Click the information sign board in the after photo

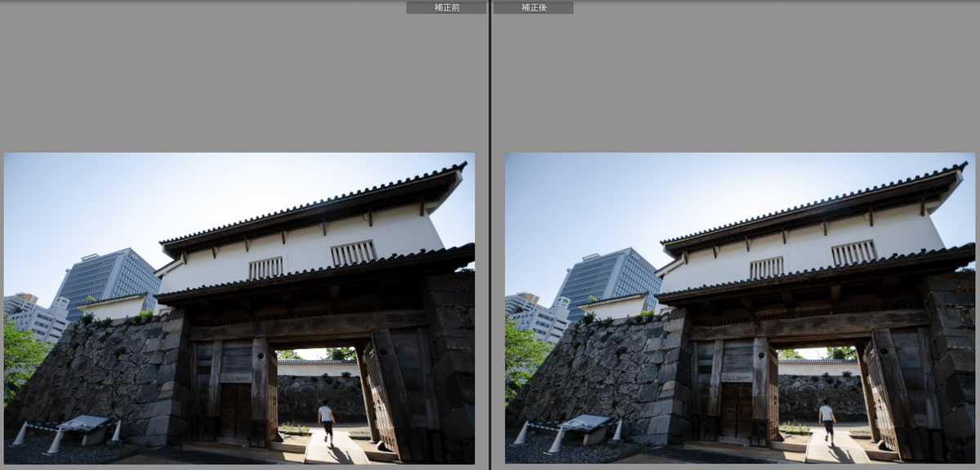click(x=585, y=423)
